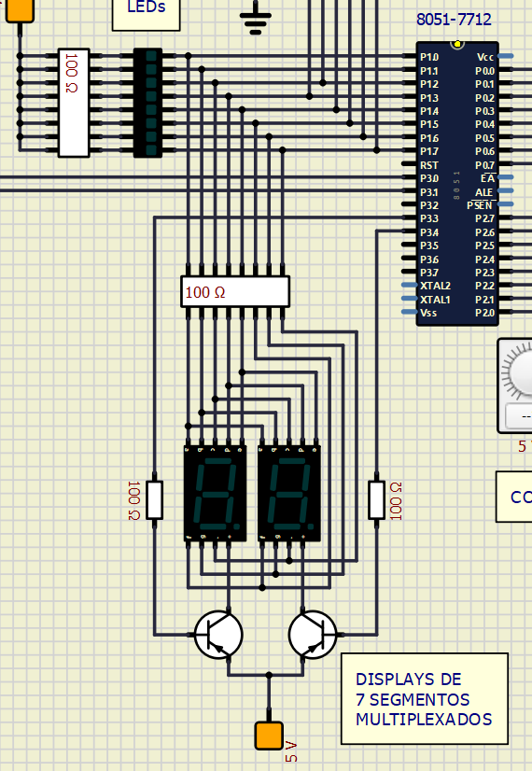
Task: Click the yellow dot on the 8051 chip
Action: [457, 44]
